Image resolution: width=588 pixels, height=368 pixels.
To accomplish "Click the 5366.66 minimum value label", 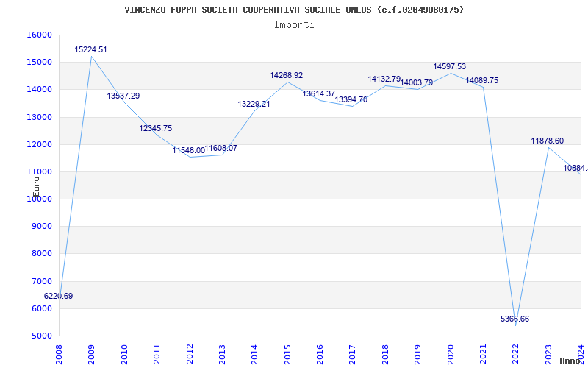I will 515,319.
